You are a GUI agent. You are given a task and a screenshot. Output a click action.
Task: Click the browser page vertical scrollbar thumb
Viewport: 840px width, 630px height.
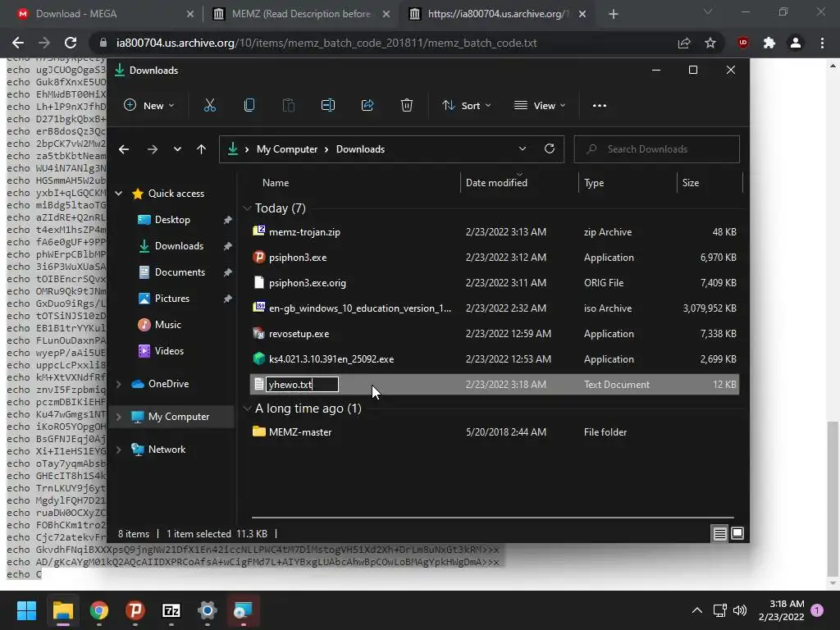coord(833,498)
